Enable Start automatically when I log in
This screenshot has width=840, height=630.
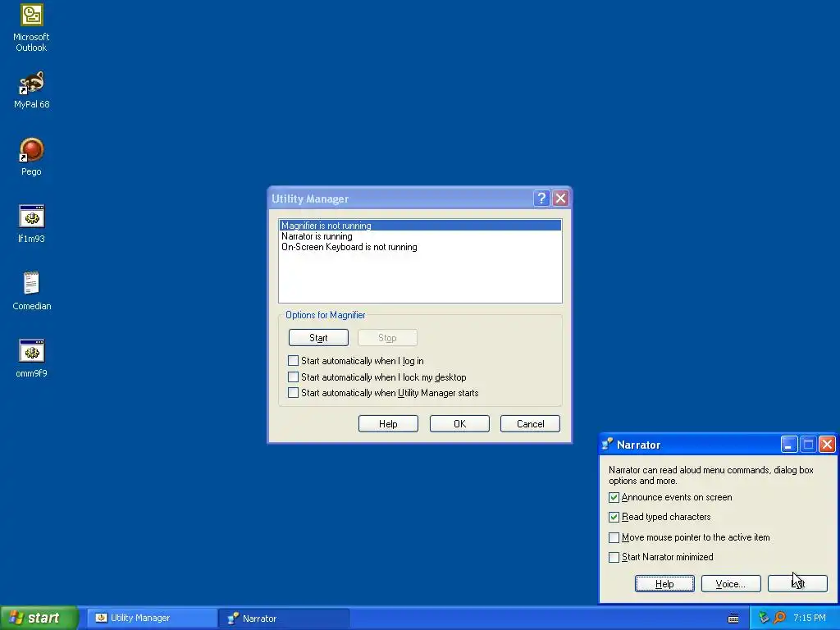tap(293, 361)
